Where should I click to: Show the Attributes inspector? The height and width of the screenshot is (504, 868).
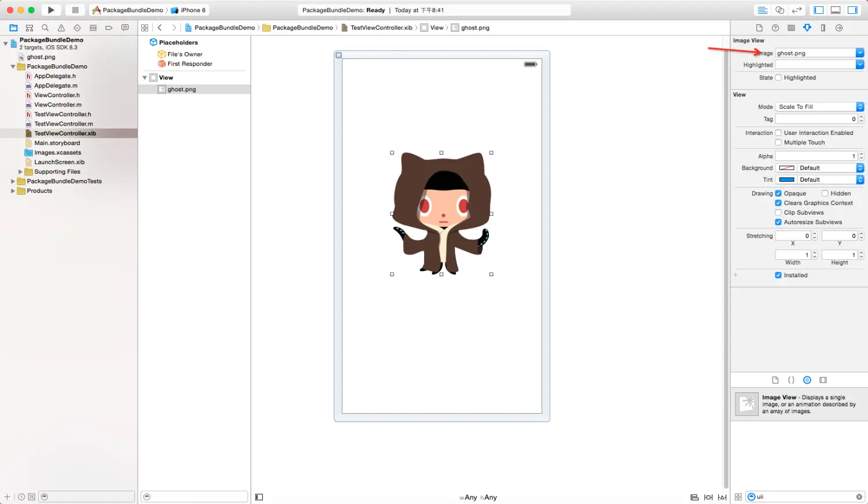click(x=807, y=28)
